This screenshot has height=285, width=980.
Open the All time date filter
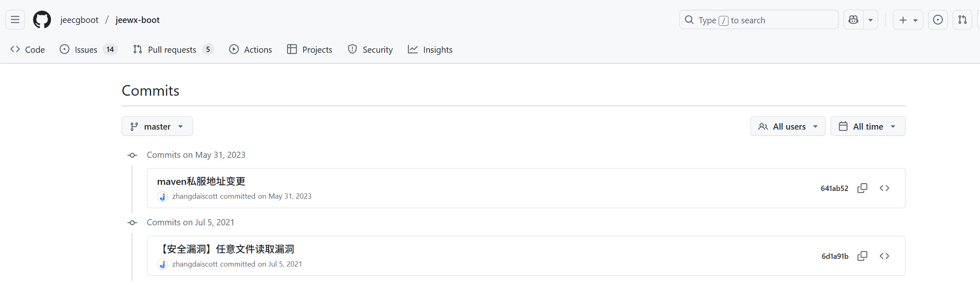(868, 126)
